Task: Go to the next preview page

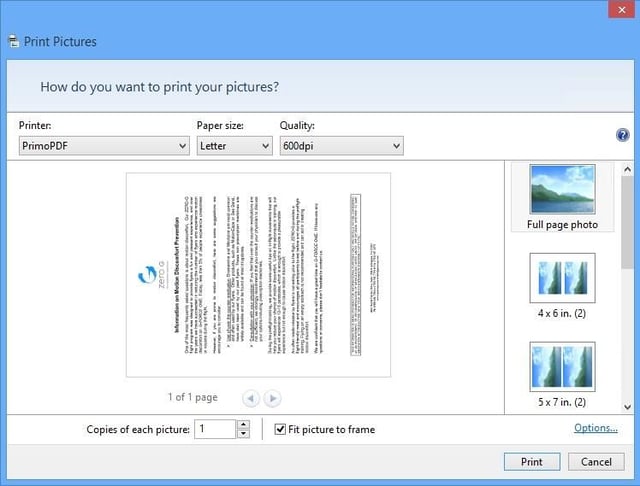Action: point(272,398)
